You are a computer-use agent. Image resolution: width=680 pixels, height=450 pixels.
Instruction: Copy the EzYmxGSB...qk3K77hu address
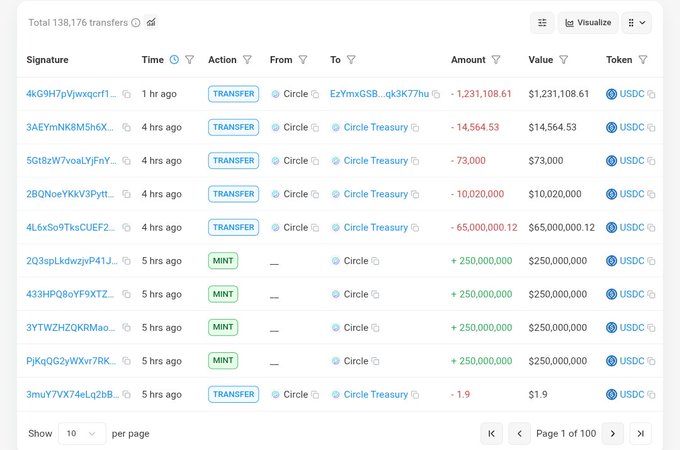436,94
